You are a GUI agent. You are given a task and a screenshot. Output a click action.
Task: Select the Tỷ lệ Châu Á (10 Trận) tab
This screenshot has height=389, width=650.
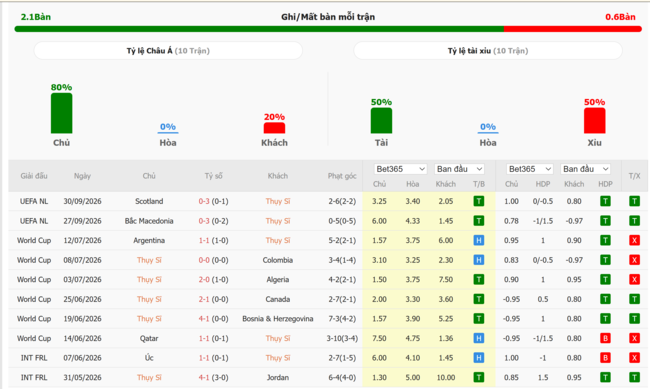tap(168, 51)
